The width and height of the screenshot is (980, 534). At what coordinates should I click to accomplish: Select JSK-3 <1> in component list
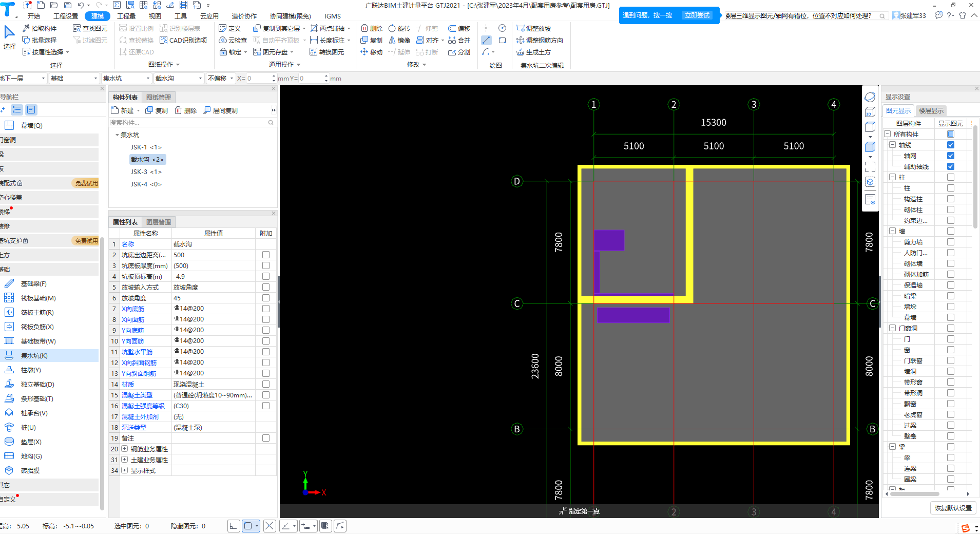(x=146, y=172)
